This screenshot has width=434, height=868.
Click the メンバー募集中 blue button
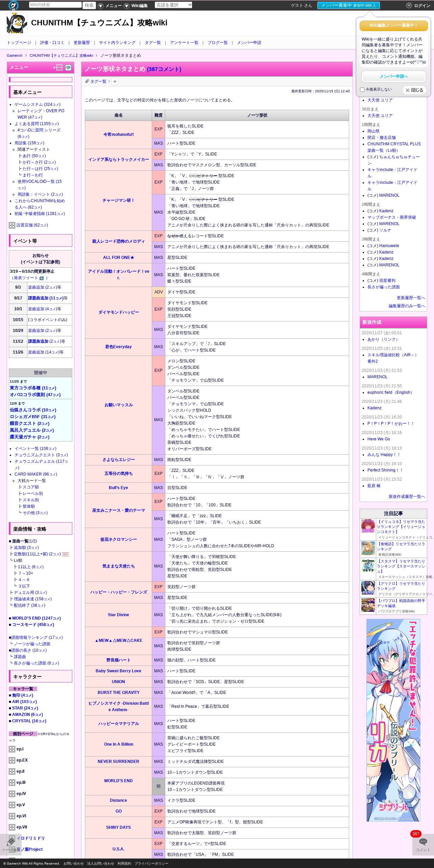pos(348,5)
